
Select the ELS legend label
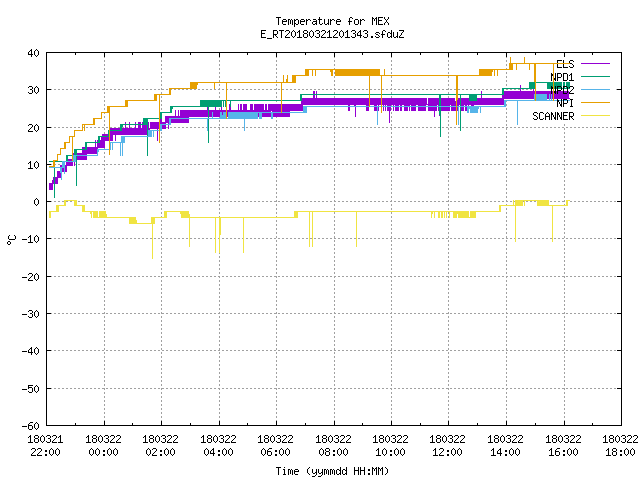click(x=565, y=64)
